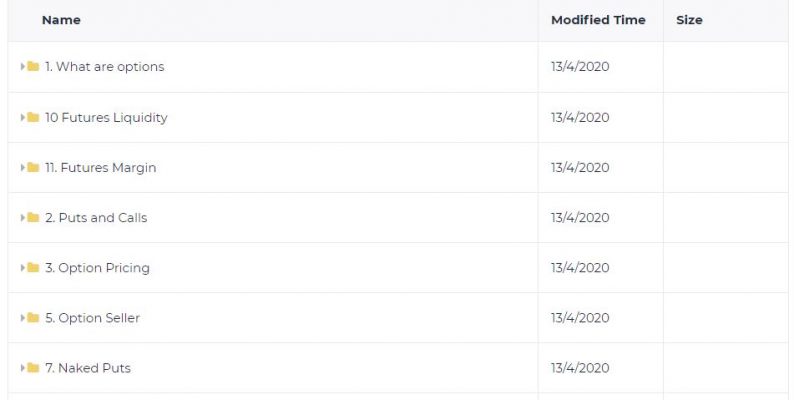This screenshot has height=400, width=794.
Task: Expand the 3. Option Pricing arrow
Action: pos(23,267)
